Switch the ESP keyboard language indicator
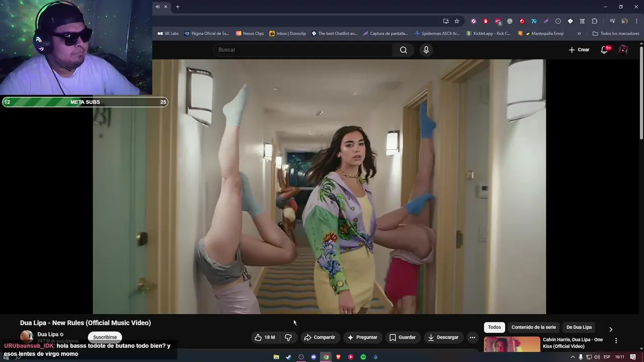Viewport: 644px width, 362px height. (x=607, y=357)
